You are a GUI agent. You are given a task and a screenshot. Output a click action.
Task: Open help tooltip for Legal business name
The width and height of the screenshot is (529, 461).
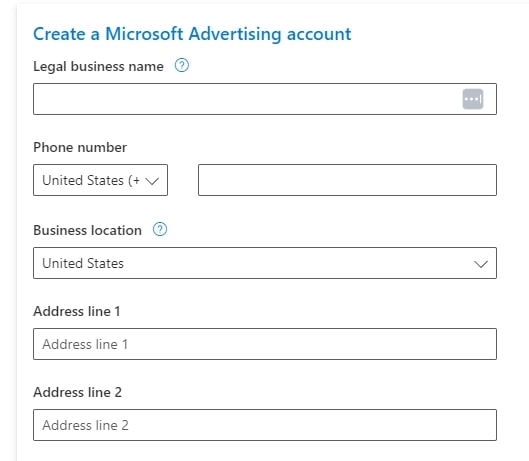coord(182,65)
